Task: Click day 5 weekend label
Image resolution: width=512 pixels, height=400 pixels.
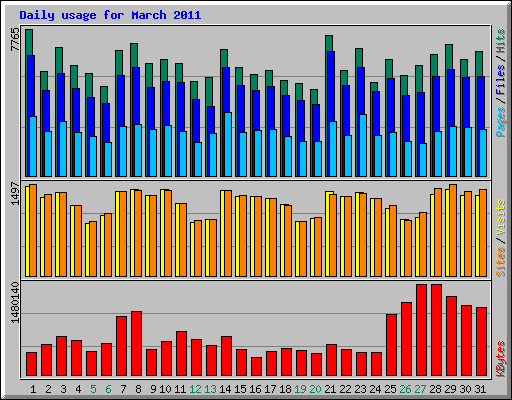Action: [x=93, y=389]
